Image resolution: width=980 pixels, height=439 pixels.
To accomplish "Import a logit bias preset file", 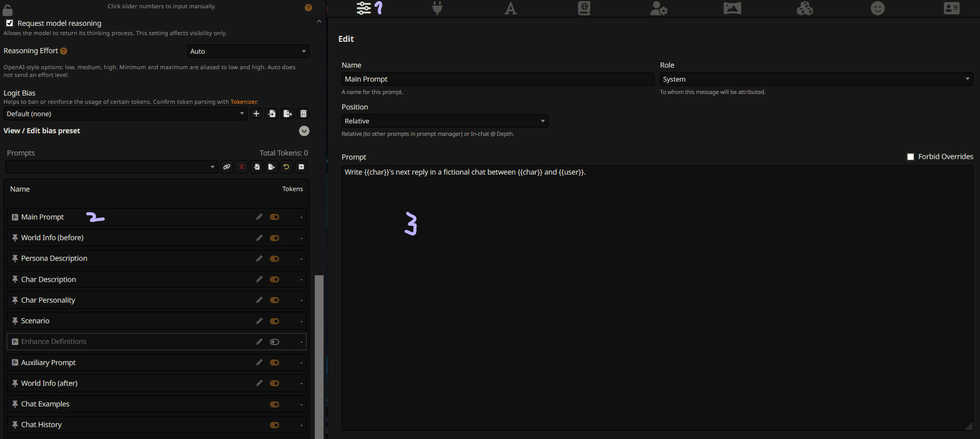I will [272, 114].
